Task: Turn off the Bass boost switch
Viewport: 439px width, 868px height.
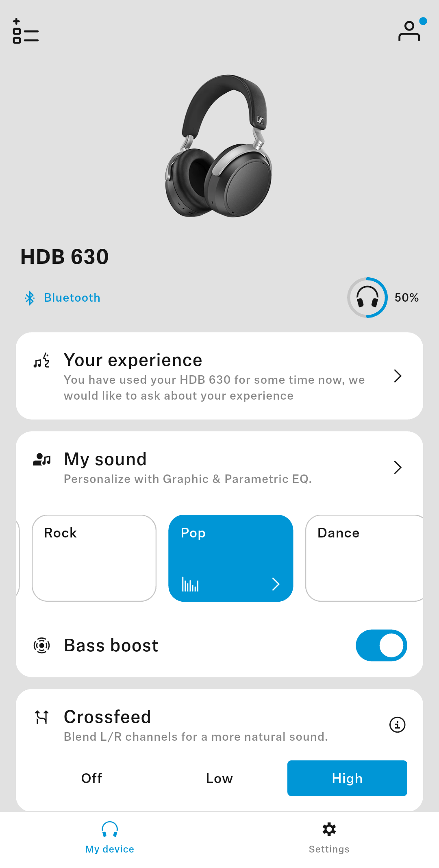Action: click(381, 645)
